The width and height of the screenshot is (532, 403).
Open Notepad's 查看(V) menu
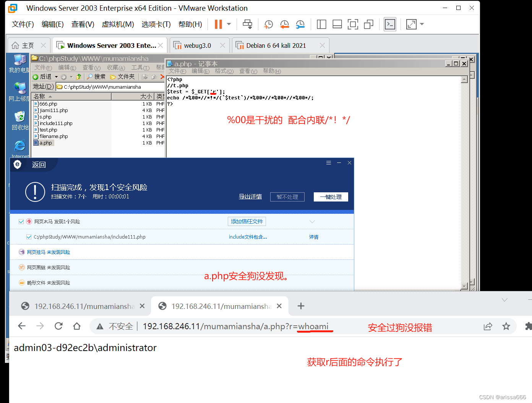coord(248,71)
